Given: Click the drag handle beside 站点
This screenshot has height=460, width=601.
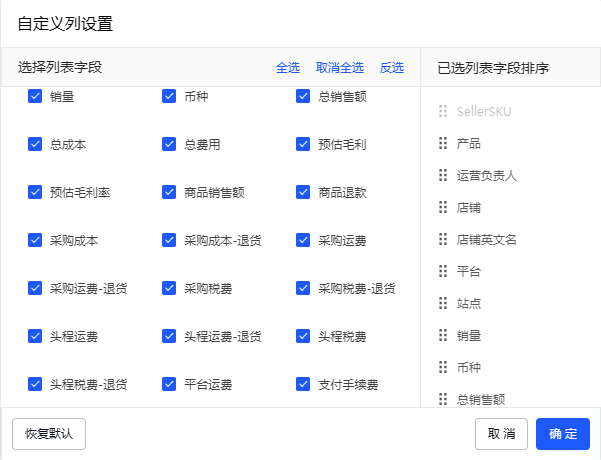Looking at the screenshot, I should point(443,303).
